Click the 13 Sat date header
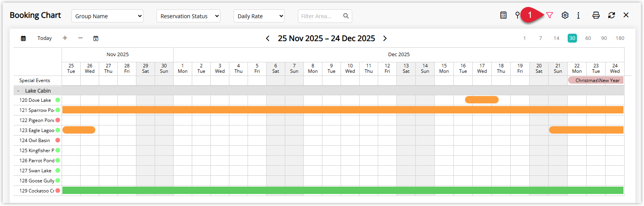 (x=406, y=69)
